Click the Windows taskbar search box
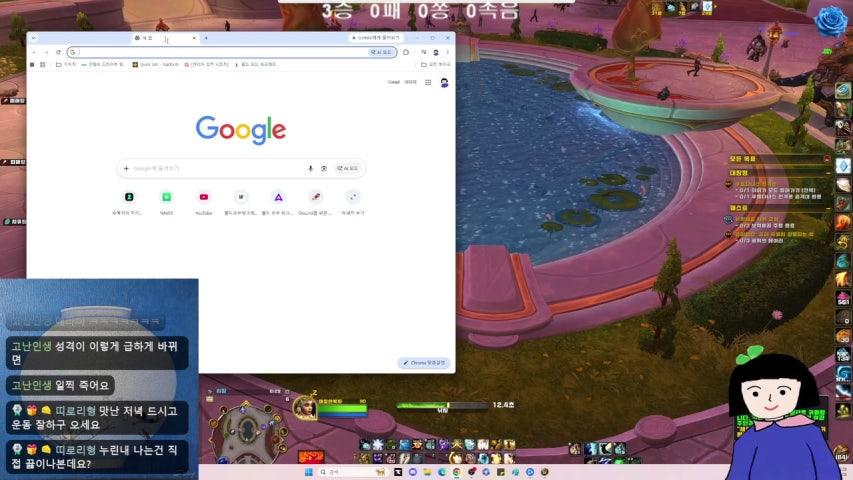 click(354, 472)
